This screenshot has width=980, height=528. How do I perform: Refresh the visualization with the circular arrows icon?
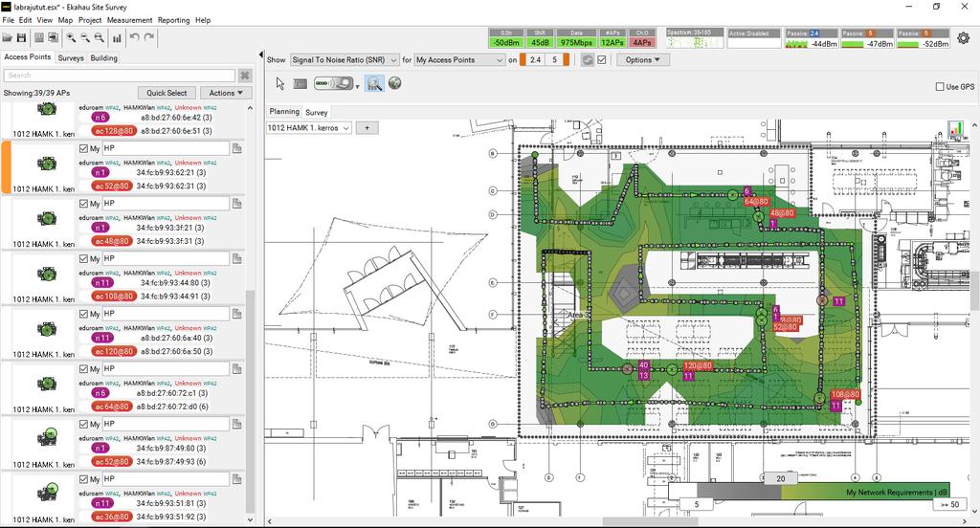588,60
